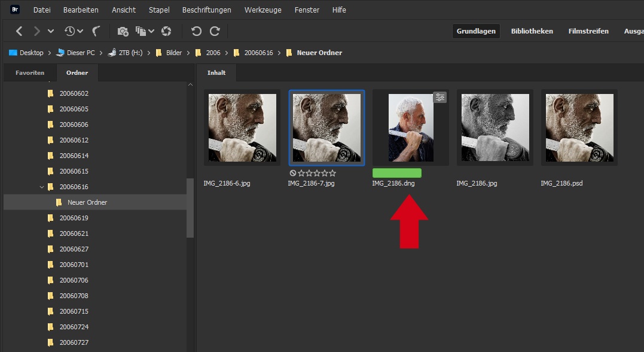Rotate image 90° counterclockwise

(x=196, y=31)
